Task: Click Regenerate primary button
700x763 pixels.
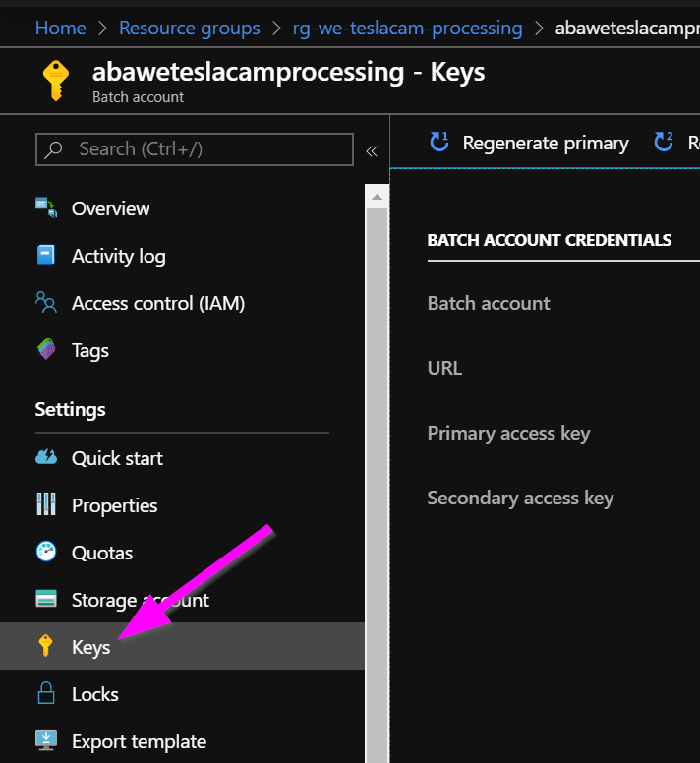Action: tap(529, 143)
